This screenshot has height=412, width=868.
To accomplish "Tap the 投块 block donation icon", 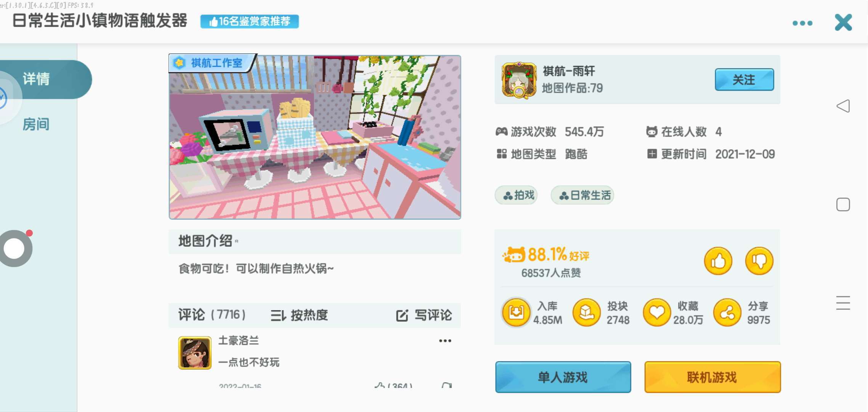I will coord(587,312).
